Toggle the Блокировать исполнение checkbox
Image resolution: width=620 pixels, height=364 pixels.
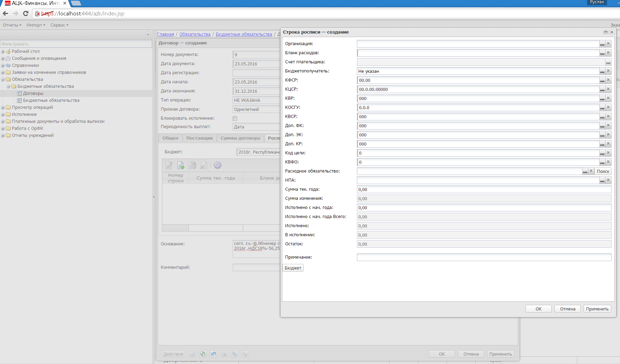235,118
